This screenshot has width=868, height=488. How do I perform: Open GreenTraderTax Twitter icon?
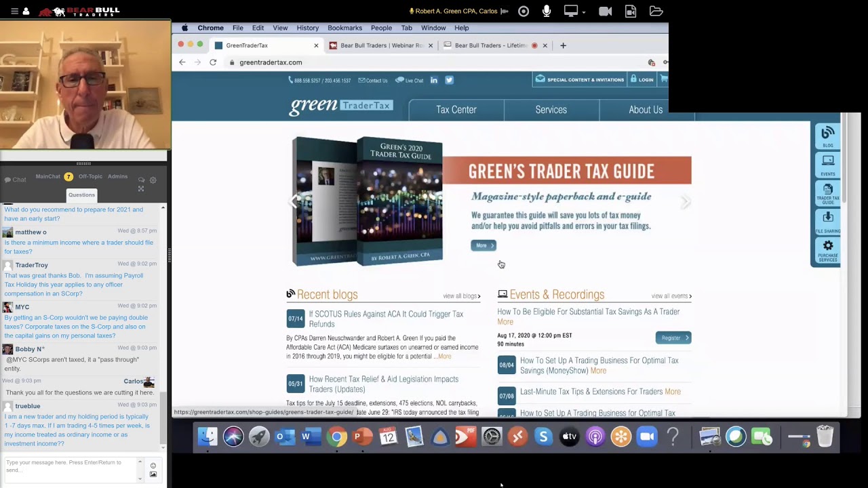[x=449, y=80]
